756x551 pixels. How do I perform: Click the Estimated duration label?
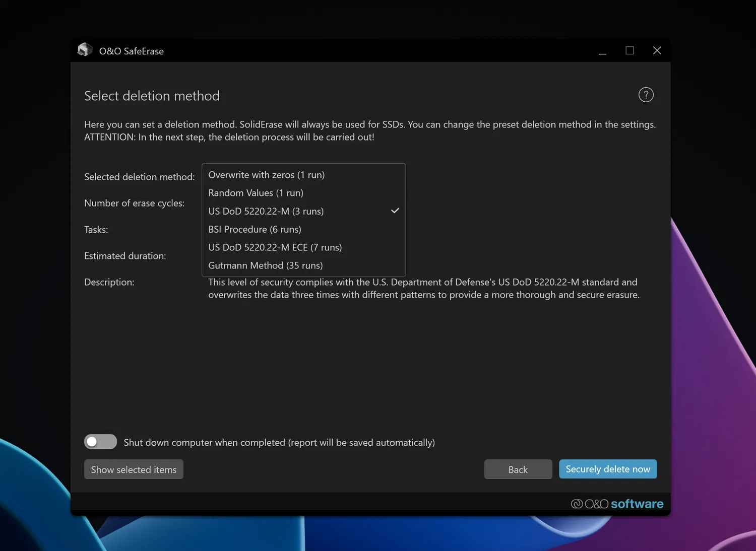click(x=125, y=256)
